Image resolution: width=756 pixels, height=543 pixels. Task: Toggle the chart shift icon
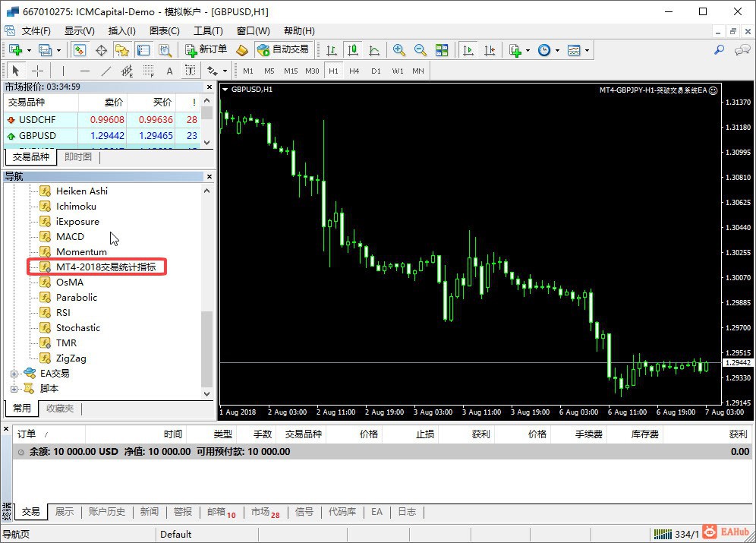pyautogui.click(x=490, y=50)
